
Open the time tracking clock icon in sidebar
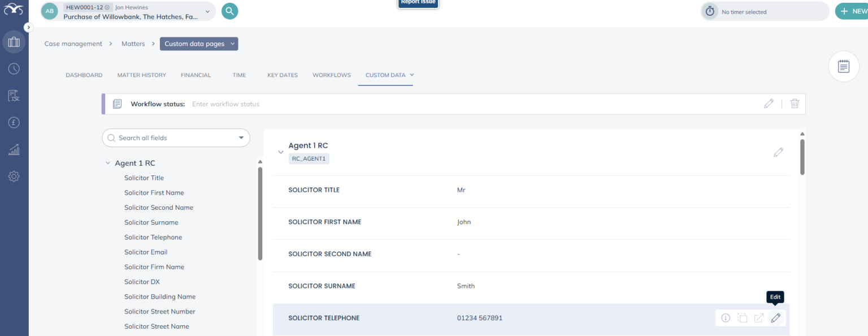pos(14,68)
